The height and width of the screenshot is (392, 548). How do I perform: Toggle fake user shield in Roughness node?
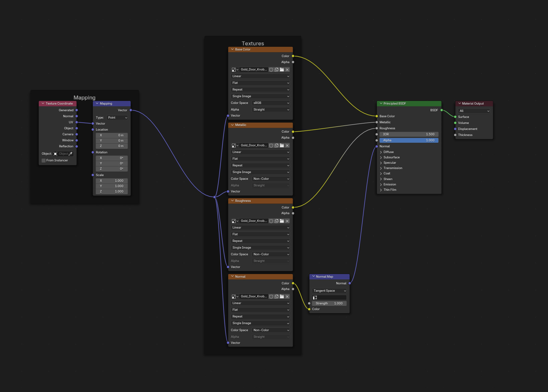click(271, 221)
